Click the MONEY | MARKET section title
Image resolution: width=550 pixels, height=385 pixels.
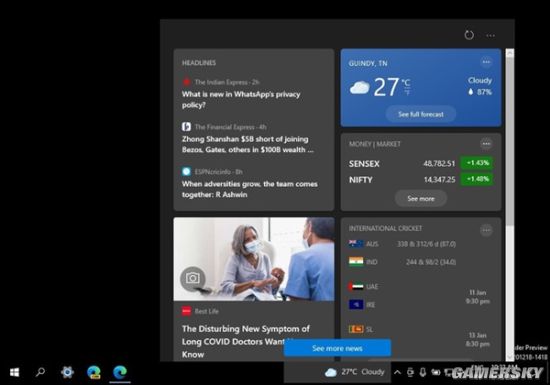(x=375, y=144)
